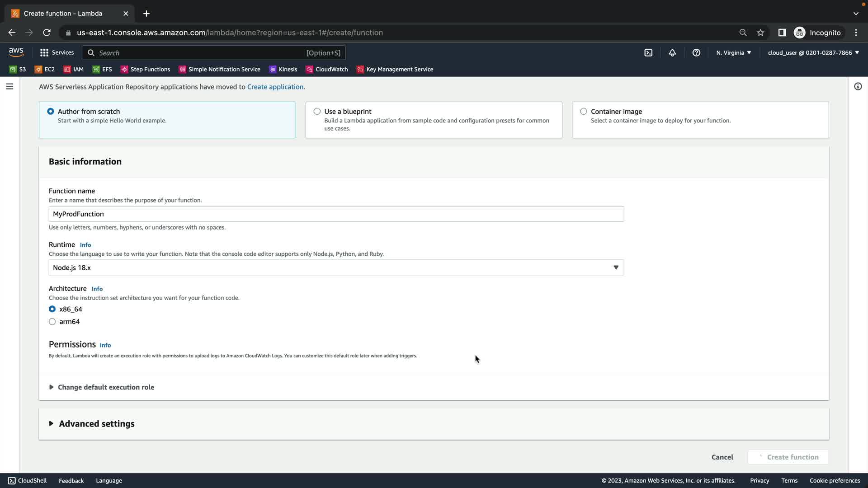
Task: Select the Use a blueprint option
Action: pyautogui.click(x=317, y=112)
